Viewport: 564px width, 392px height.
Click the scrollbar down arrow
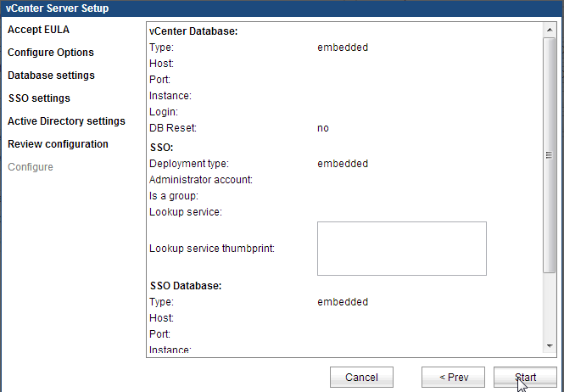(549, 346)
